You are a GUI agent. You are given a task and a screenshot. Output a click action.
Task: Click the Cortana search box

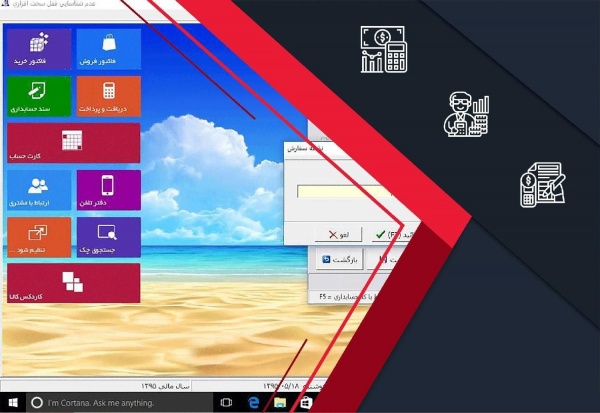[x=119, y=403]
